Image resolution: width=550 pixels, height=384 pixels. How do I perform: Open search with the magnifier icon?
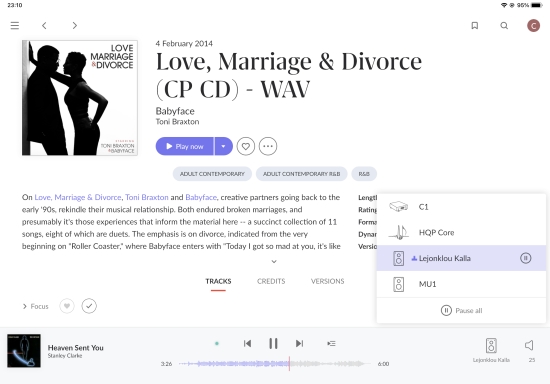tap(504, 26)
